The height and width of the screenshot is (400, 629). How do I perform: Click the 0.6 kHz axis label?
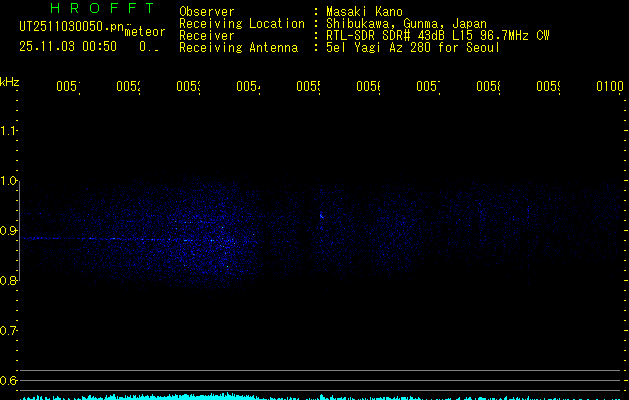(x=8, y=380)
